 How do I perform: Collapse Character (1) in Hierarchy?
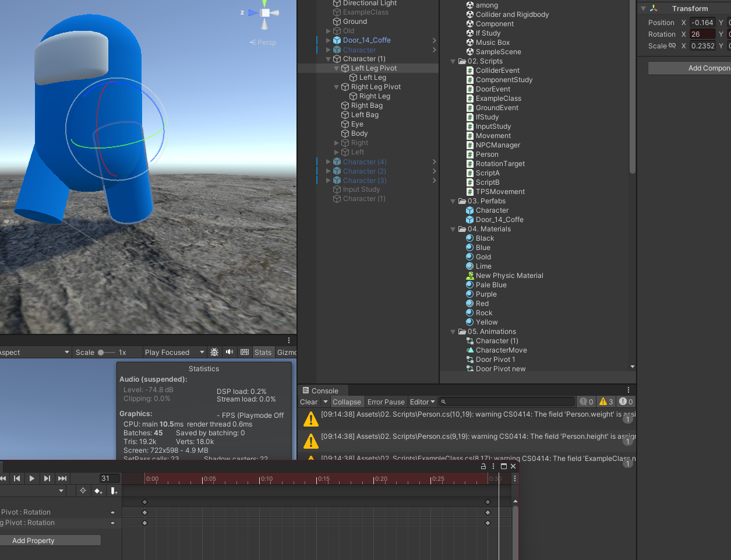pos(329,59)
